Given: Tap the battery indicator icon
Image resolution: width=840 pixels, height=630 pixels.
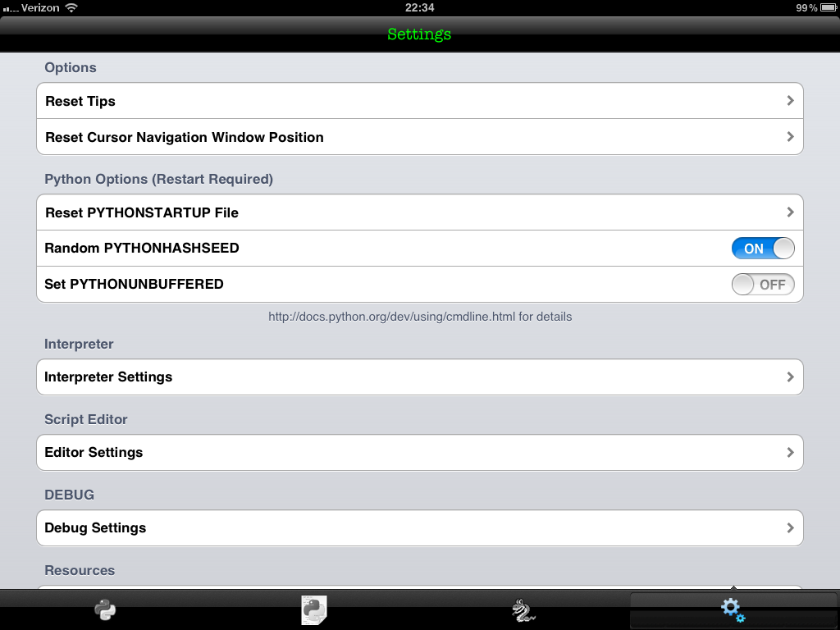Looking at the screenshot, I should coord(829,7).
